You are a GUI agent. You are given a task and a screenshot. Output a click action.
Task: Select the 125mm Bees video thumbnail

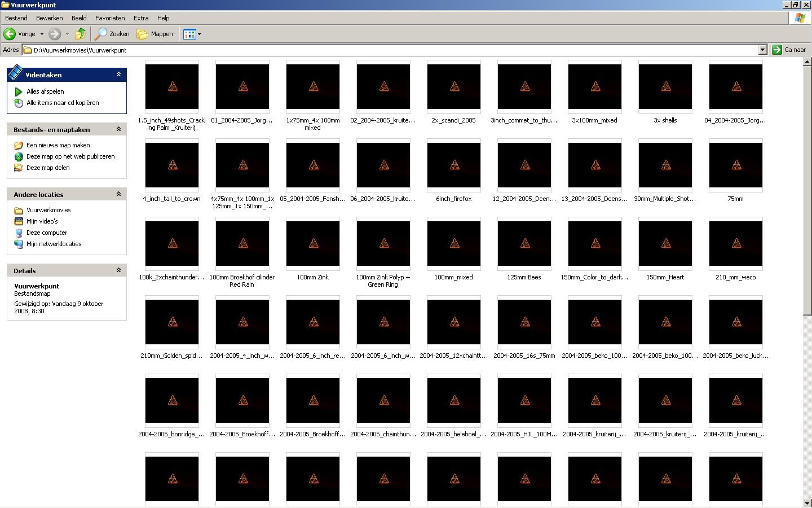pyautogui.click(x=524, y=244)
